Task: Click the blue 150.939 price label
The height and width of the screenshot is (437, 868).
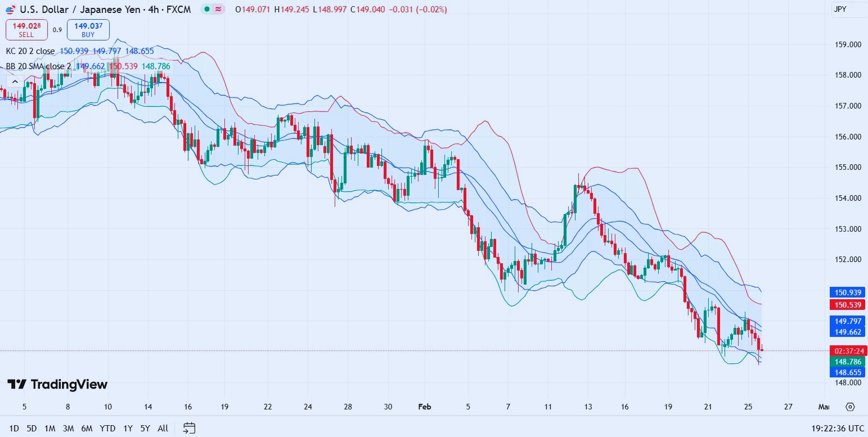Action: pyautogui.click(x=847, y=292)
